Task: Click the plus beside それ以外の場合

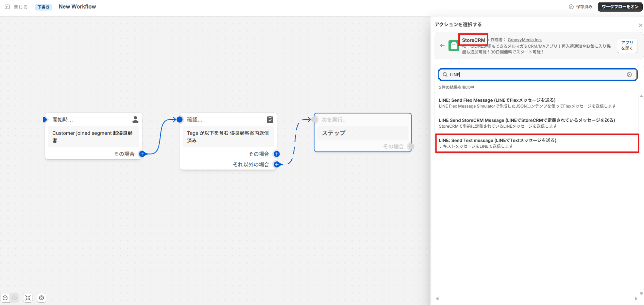Action: [x=277, y=164]
